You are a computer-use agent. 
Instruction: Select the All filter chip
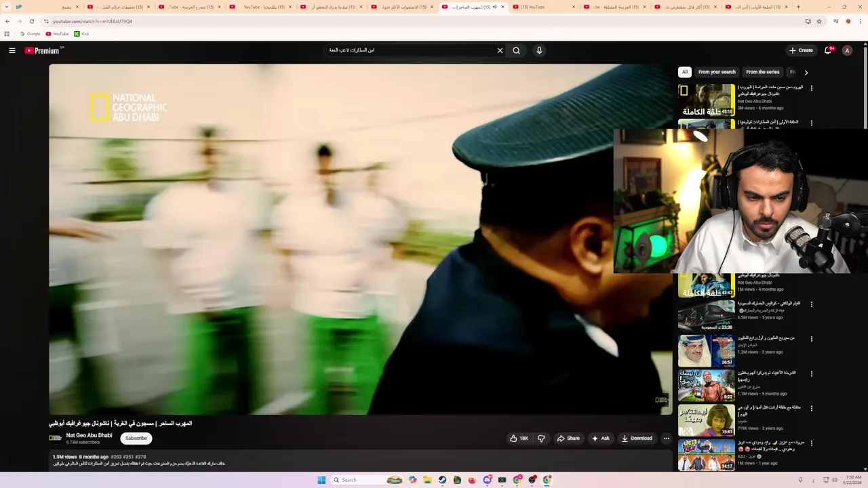(x=685, y=72)
